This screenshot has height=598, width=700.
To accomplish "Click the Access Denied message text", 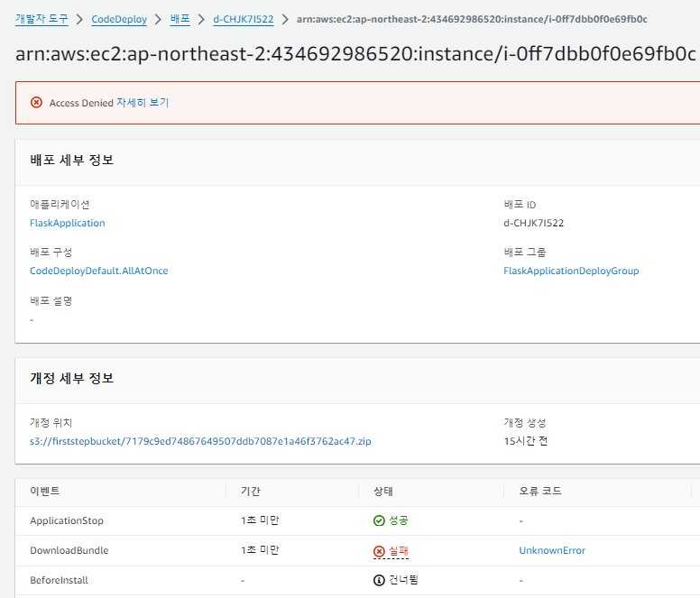I will click(x=81, y=103).
